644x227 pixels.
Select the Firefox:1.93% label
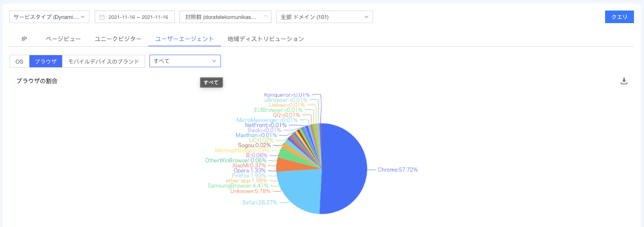(249, 176)
